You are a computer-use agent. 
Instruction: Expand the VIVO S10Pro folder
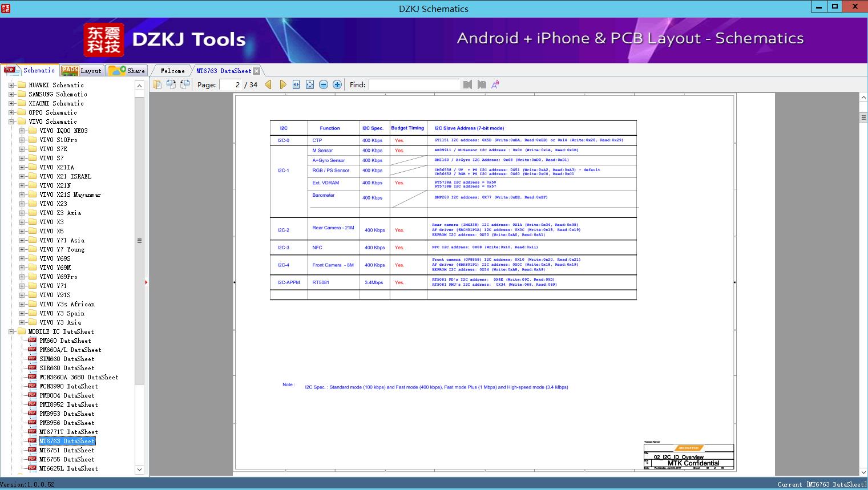pos(22,140)
